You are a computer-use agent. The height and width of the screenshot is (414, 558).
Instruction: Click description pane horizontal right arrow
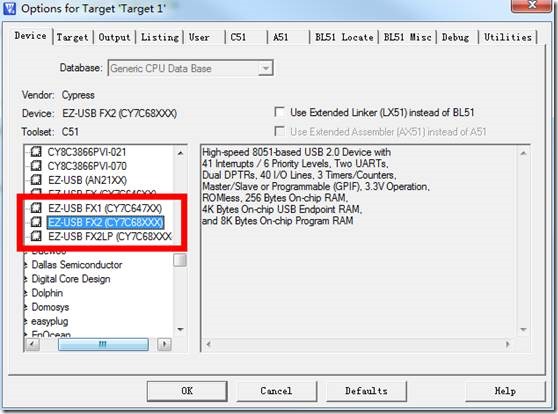point(508,344)
